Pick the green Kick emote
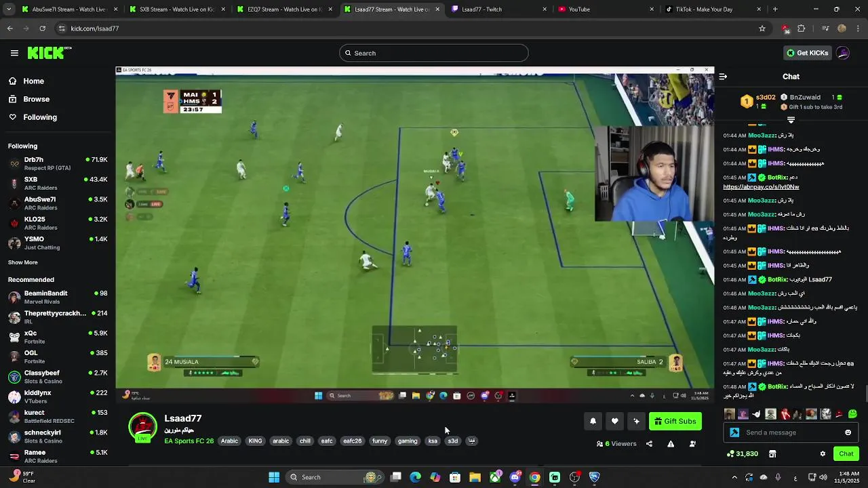The width and height of the screenshot is (868, 488). (852, 414)
